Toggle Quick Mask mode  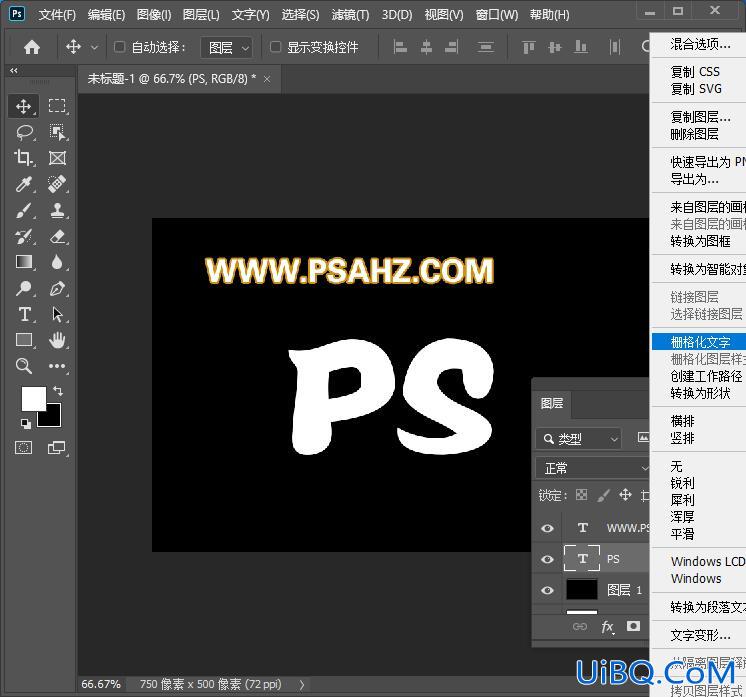click(x=24, y=447)
